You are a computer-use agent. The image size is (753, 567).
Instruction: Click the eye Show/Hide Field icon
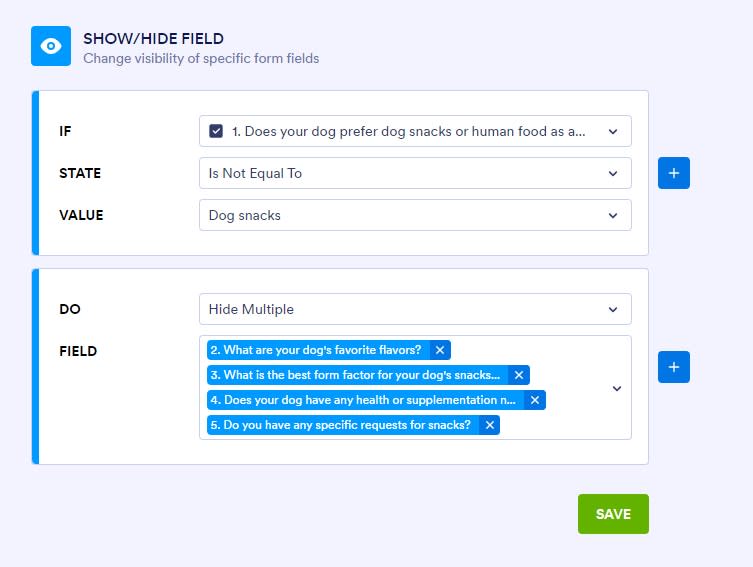[51, 46]
